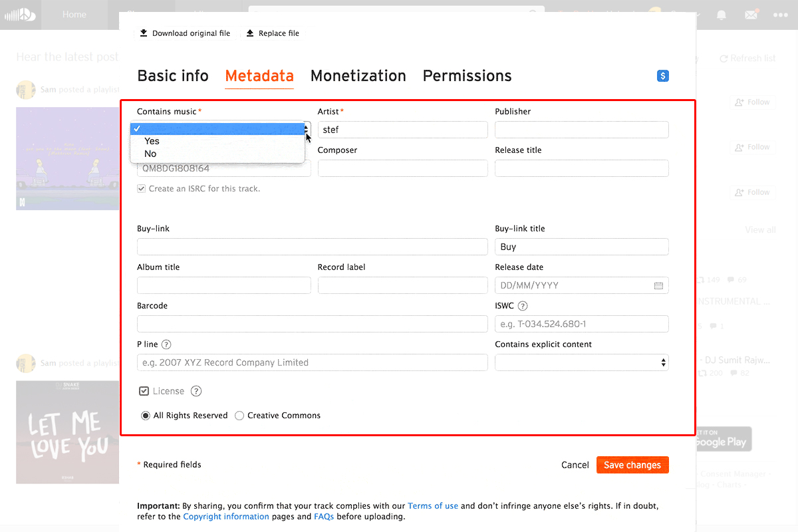Open messages via the envelope icon
Viewport: 798px width, 532px height.
[751, 14]
